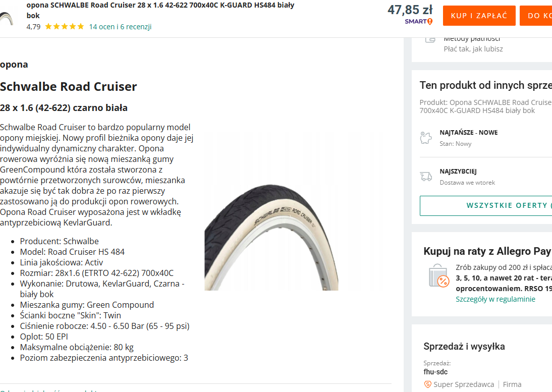The image size is (552, 392).
Task: Select the 'NAJSZYBCIEJ' delivery offer
Action: point(458,172)
